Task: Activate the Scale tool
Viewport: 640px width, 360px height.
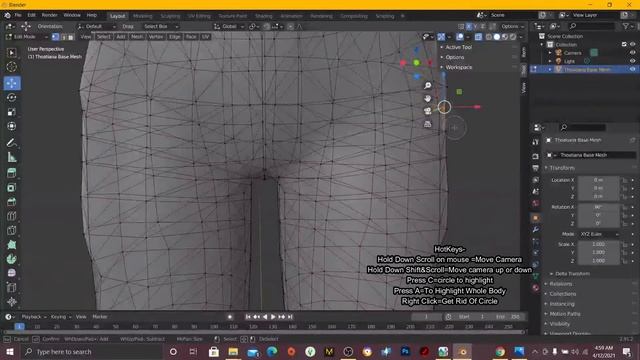Action: click(x=12, y=112)
